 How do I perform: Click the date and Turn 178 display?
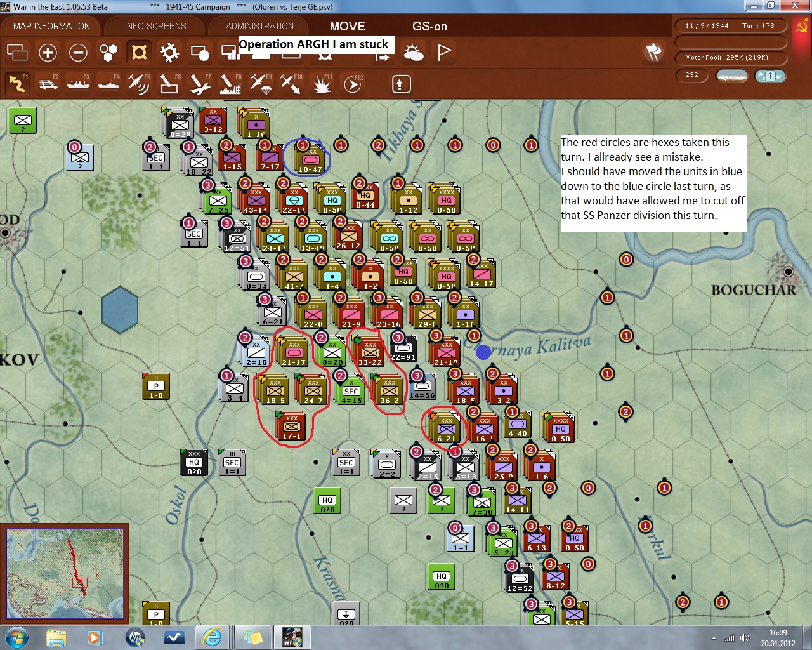tap(731, 26)
